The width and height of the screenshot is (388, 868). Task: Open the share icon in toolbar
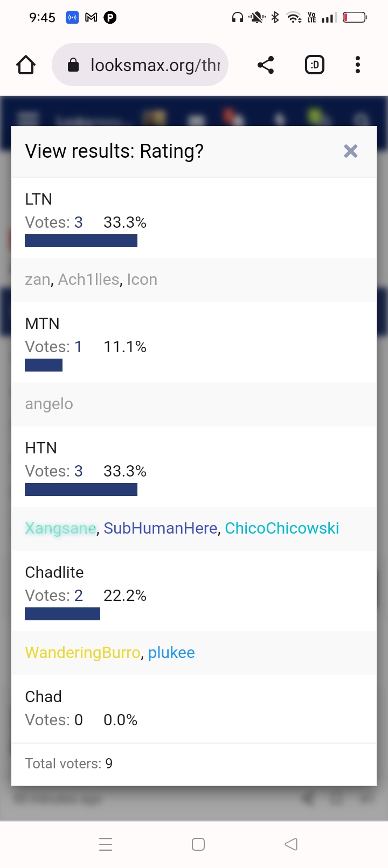[266, 65]
